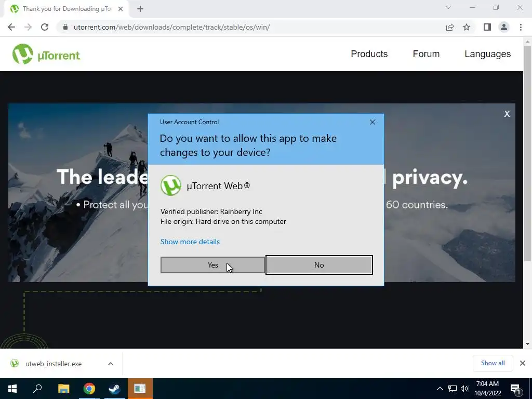The width and height of the screenshot is (532, 399).
Task: Show hidden system tray icons
Action: [x=440, y=389]
